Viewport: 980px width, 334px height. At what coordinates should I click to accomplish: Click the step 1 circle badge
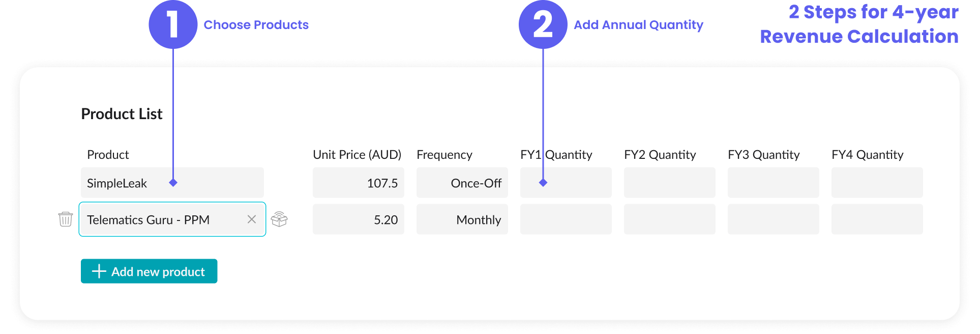point(173,24)
